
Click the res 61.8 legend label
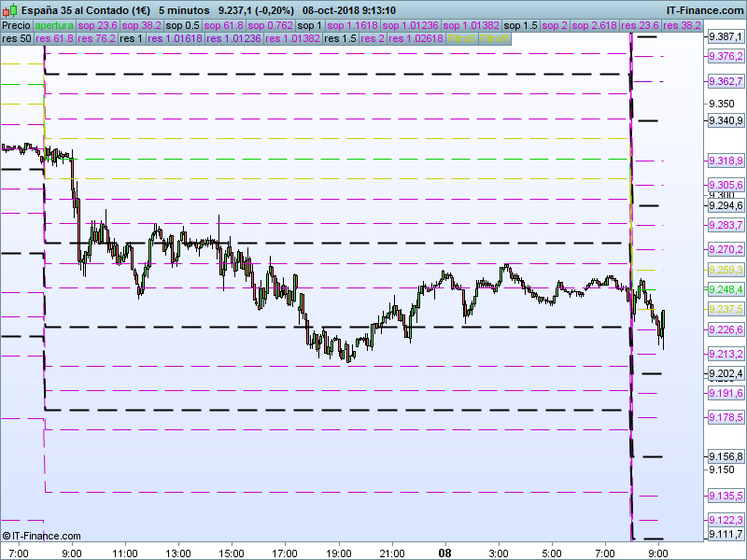coord(54,38)
